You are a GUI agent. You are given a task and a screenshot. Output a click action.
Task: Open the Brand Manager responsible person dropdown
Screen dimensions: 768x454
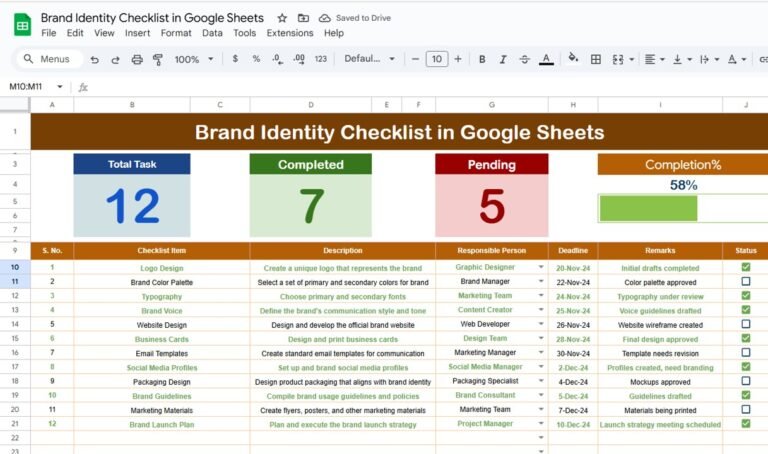[x=541, y=281]
